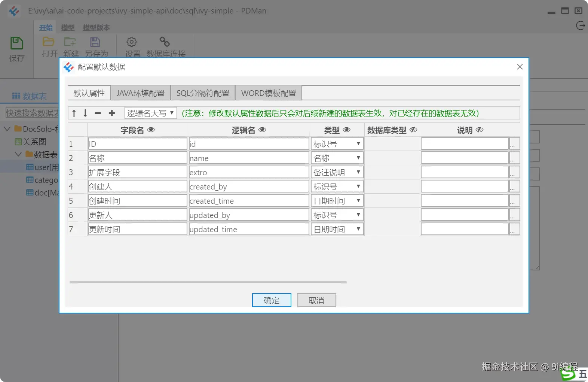Click the 字段名 field containing ID

tap(138, 144)
